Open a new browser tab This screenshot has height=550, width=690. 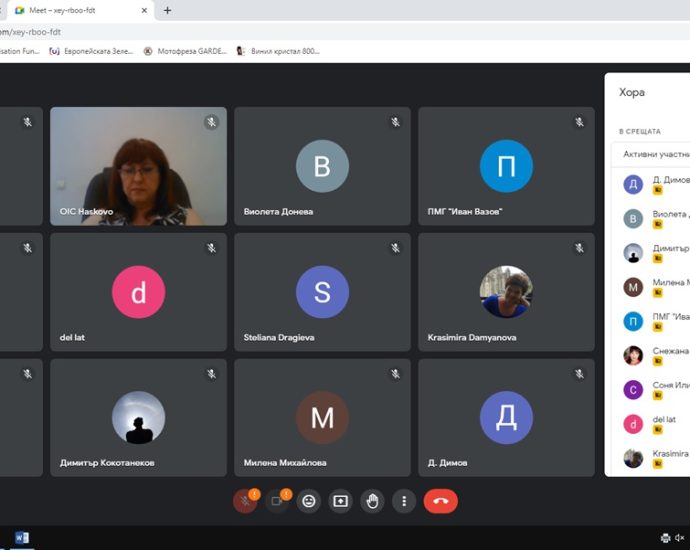(x=167, y=10)
